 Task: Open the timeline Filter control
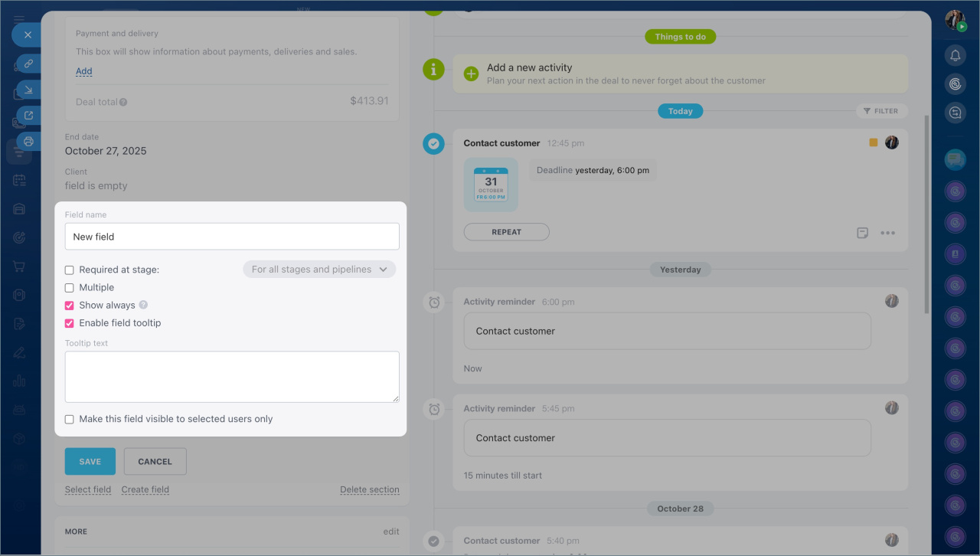[881, 111]
